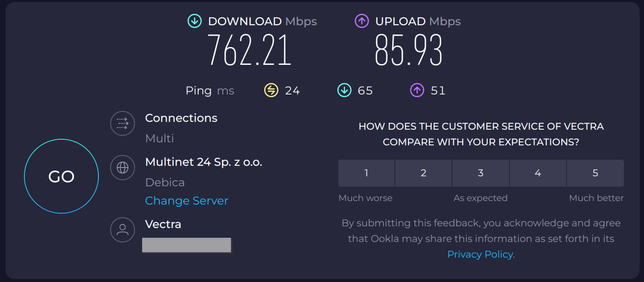Click the yellow idle ping icon

(x=271, y=90)
